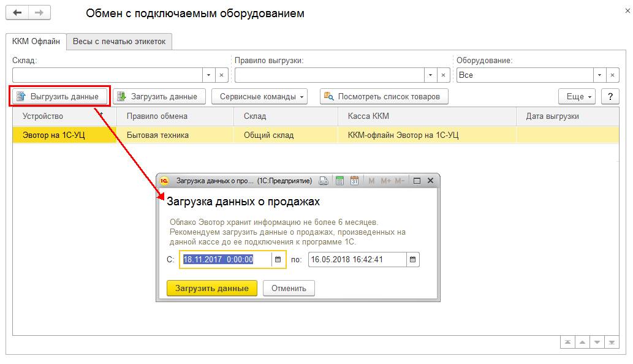Close the Обмен с подключаемым оборудованием form
Screen dimensions: 633x364
[x=627, y=11]
